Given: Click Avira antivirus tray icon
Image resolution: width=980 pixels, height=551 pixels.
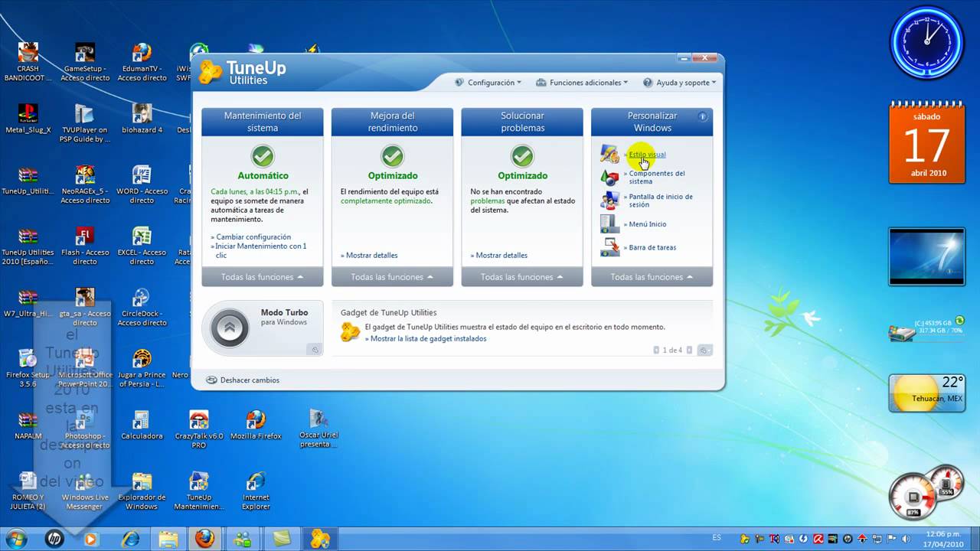Looking at the screenshot, I should point(817,538).
